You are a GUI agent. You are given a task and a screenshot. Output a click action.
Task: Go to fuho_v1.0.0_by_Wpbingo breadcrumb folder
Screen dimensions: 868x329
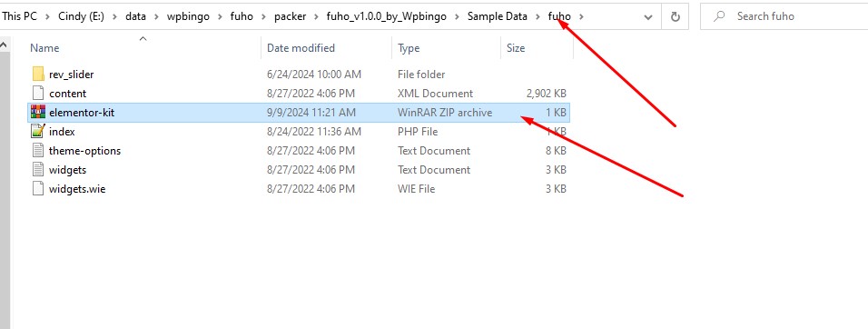point(387,16)
